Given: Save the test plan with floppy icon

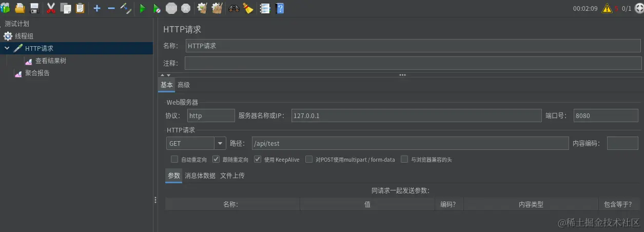Looking at the screenshot, I should [x=35, y=8].
